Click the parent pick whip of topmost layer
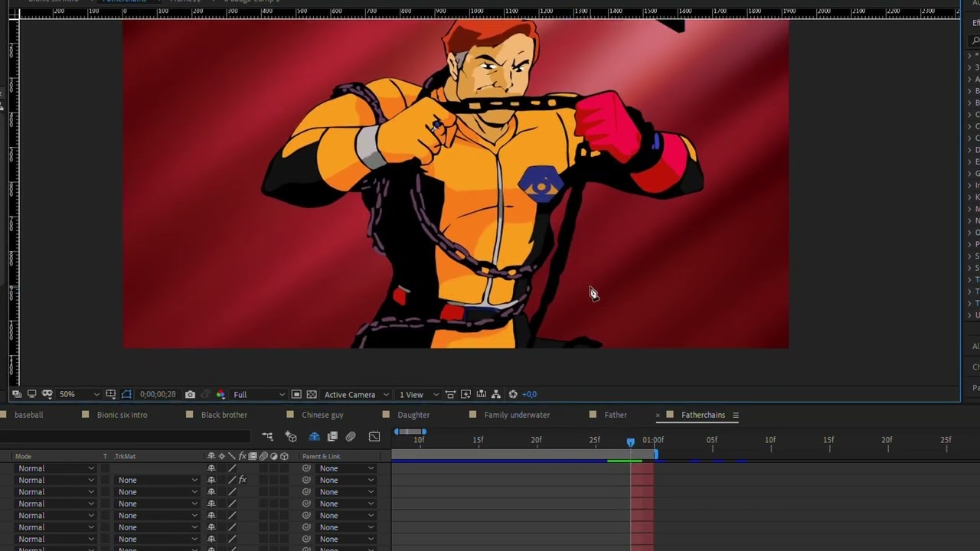Image resolution: width=980 pixels, height=551 pixels. 306,468
